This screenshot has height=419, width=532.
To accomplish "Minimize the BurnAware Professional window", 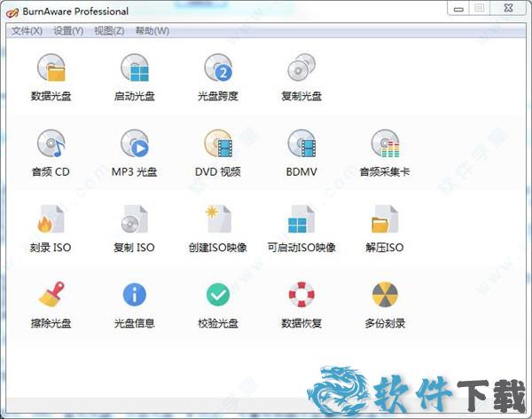I will tap(458, 9).
